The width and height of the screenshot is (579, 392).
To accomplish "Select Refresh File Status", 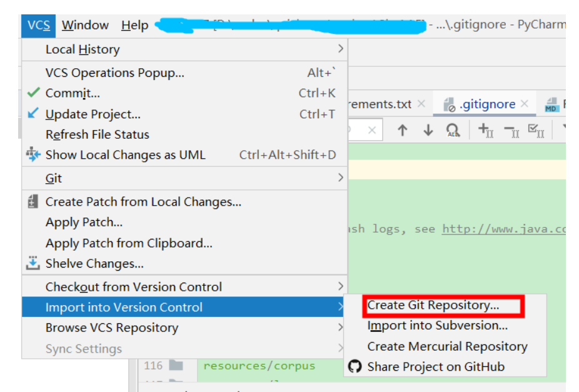I will (x=184, y=134).
